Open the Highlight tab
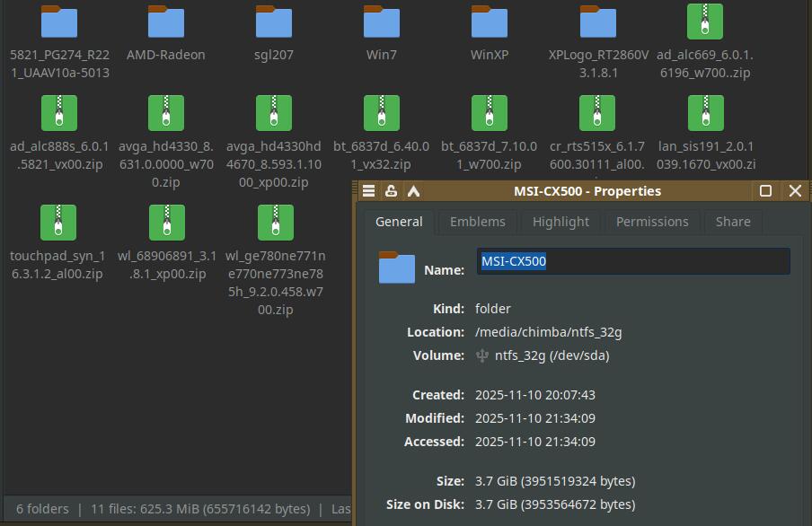The height and width of the screenshot is (526, 812). point(560,222)
